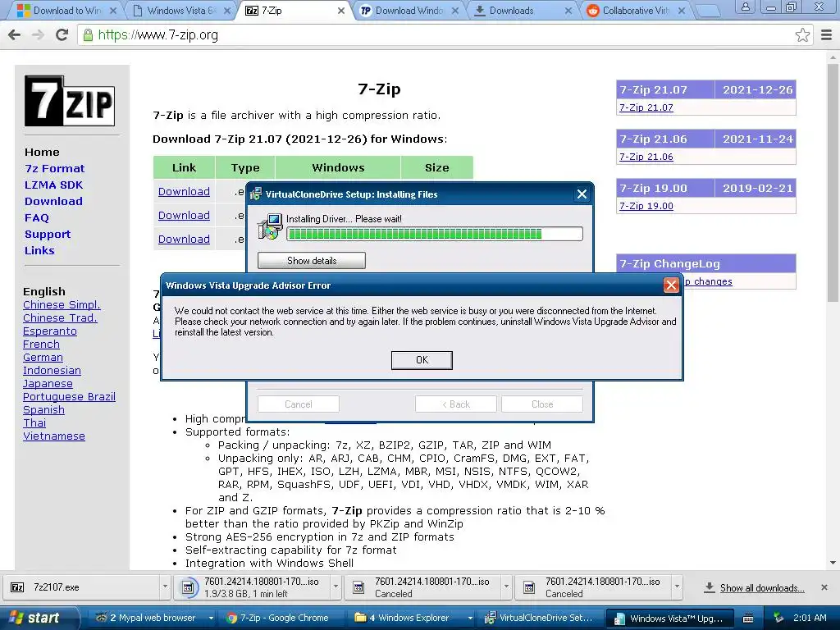Image resolution: width=840 pixels, height=630 pixels.
Task: Switch language to German
Action: pos(43,358)
